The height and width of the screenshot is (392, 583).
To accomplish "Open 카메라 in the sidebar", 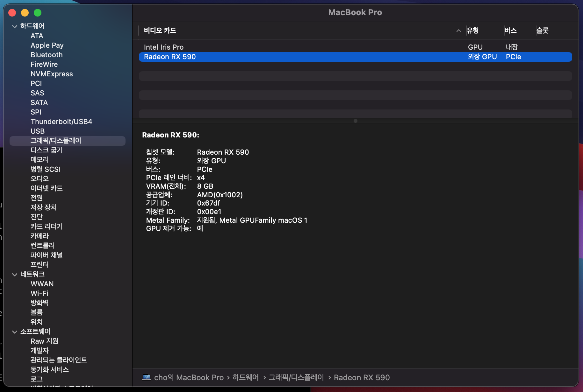I will point(40,236).
